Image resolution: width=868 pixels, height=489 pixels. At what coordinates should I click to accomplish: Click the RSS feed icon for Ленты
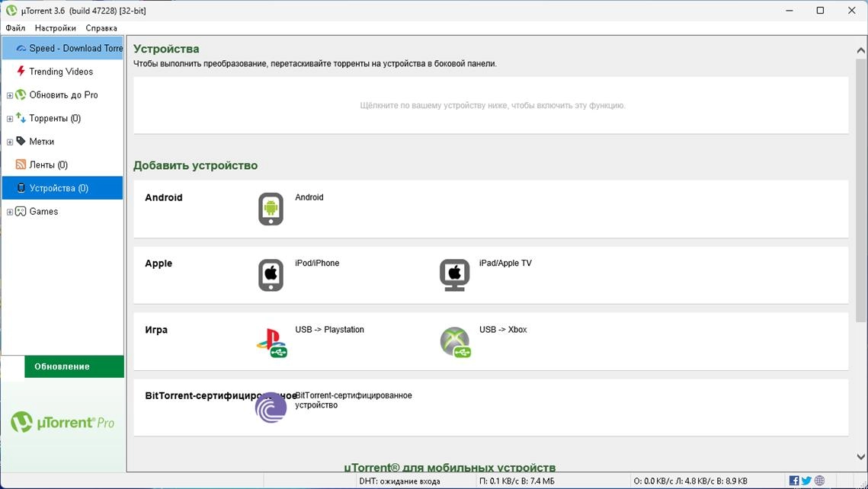click(x=21, y=165)
